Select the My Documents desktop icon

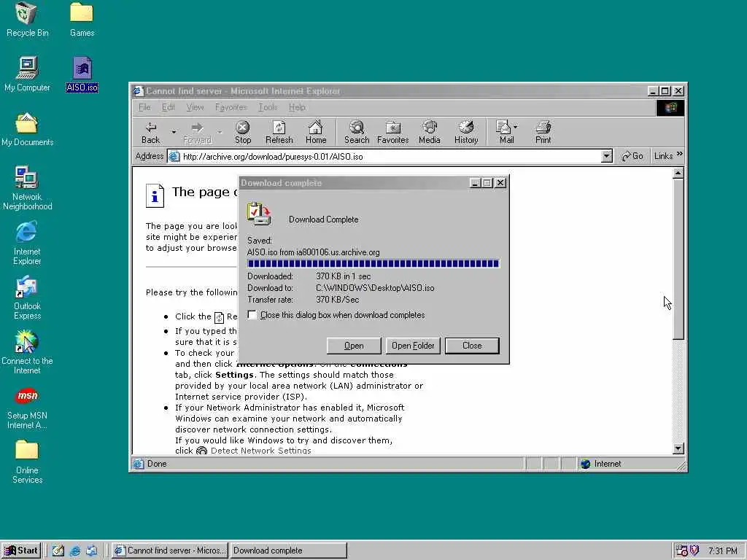pos(27,129)
